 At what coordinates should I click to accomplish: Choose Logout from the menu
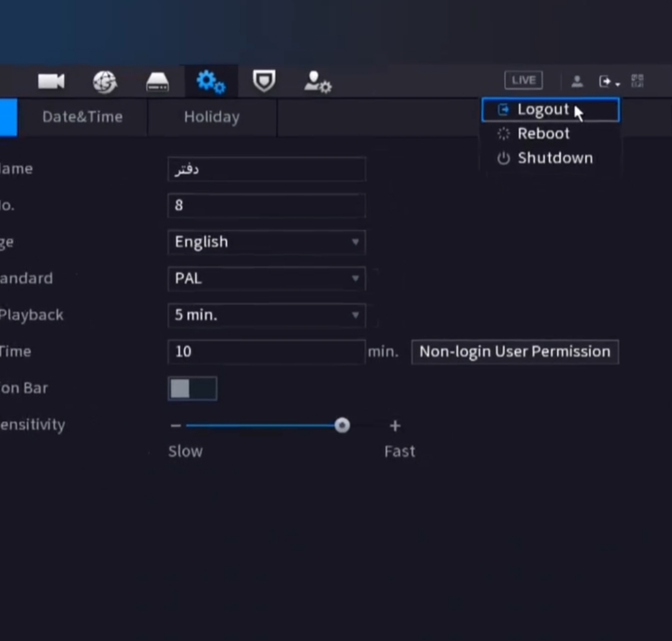(x=550, y=110)
